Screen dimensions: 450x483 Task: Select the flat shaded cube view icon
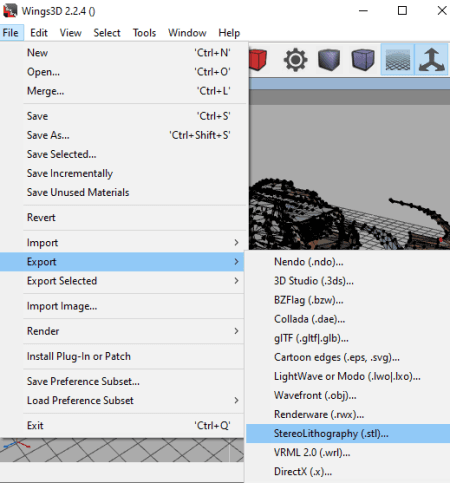[329, 60]
